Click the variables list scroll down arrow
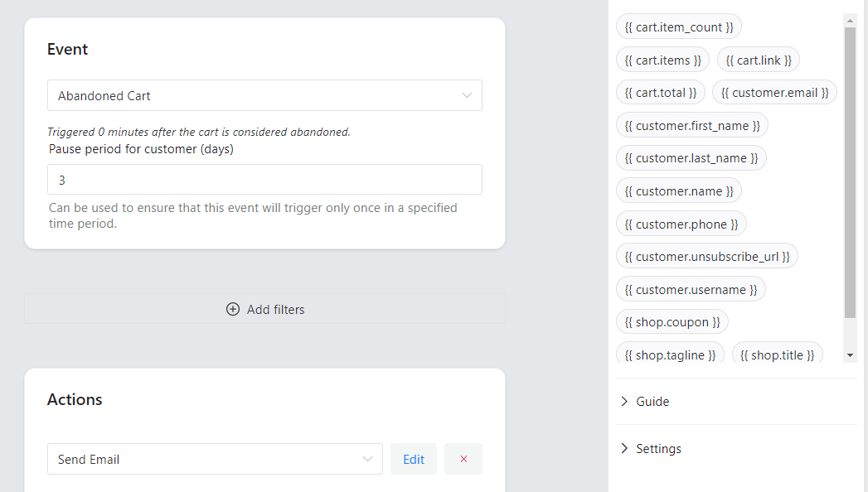868x492 pixels. pos(850,355)
